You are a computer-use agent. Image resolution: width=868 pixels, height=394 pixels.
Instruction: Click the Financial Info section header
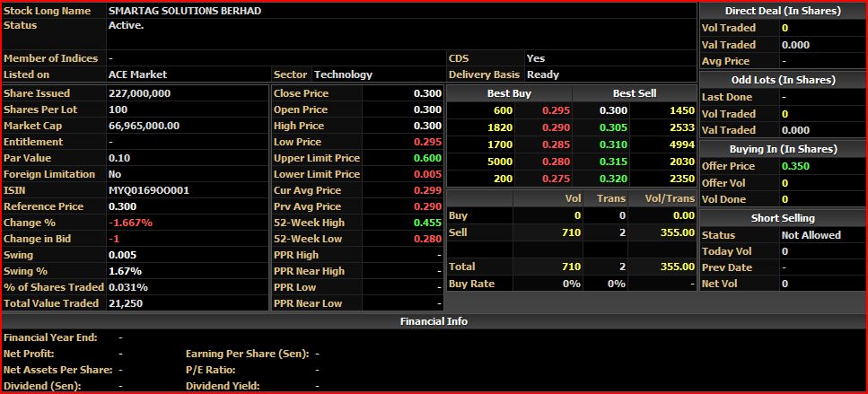tap(434, 321)
